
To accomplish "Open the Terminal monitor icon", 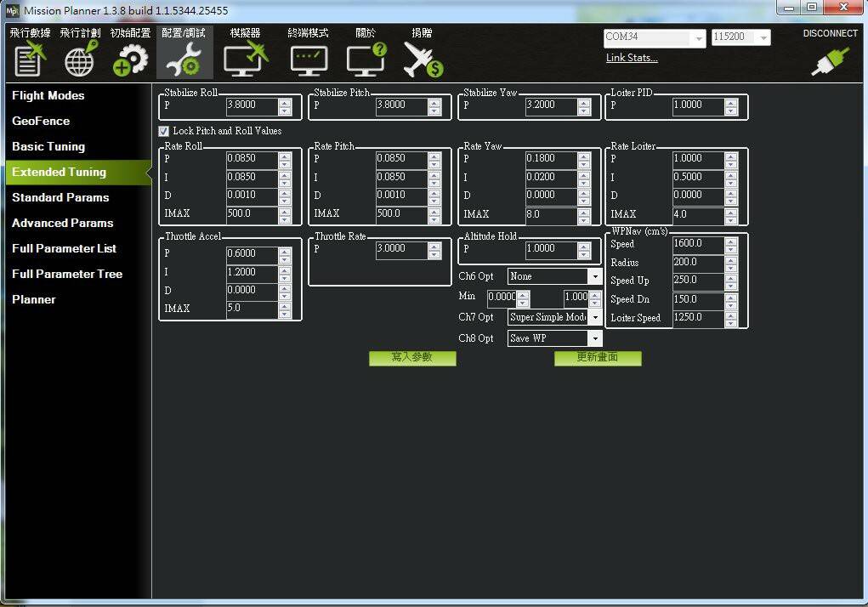I will click(309, 61).
